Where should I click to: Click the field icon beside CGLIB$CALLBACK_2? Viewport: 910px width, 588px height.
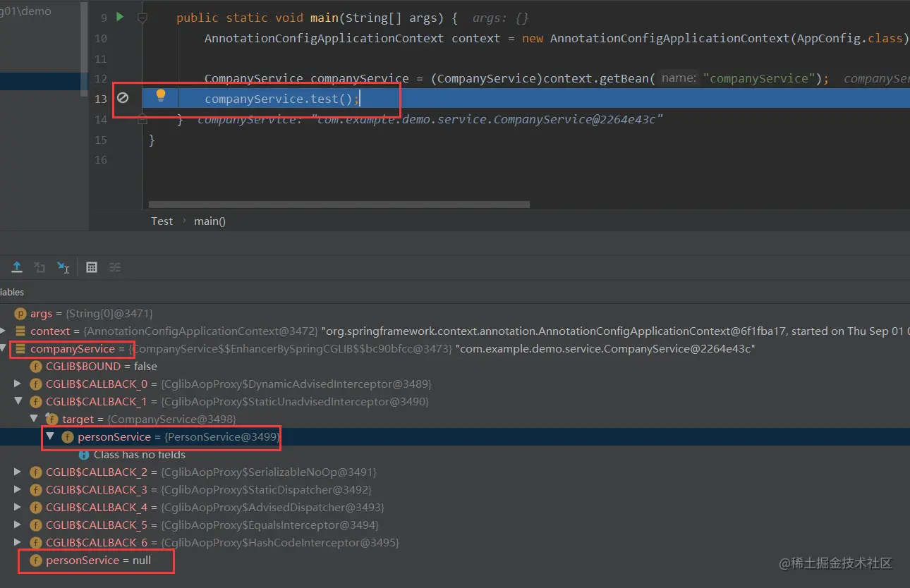point(36,472)
